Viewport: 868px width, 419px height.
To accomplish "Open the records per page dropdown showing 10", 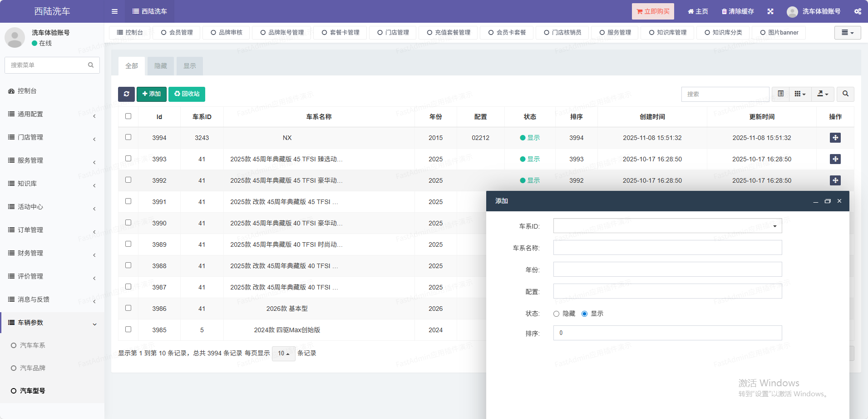I will click(x=283, y=354).
